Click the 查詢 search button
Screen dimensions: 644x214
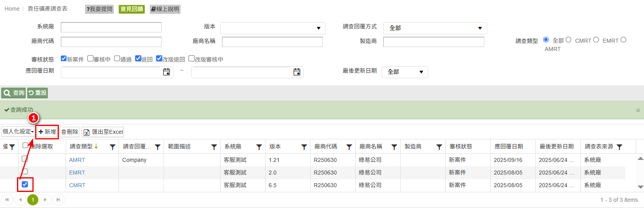14,93
